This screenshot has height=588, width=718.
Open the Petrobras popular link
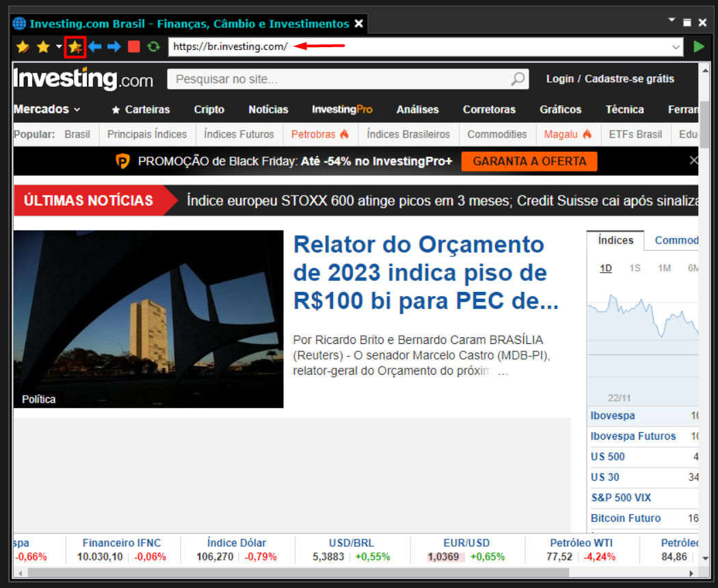pyautogui.click(x=319, y=134)
